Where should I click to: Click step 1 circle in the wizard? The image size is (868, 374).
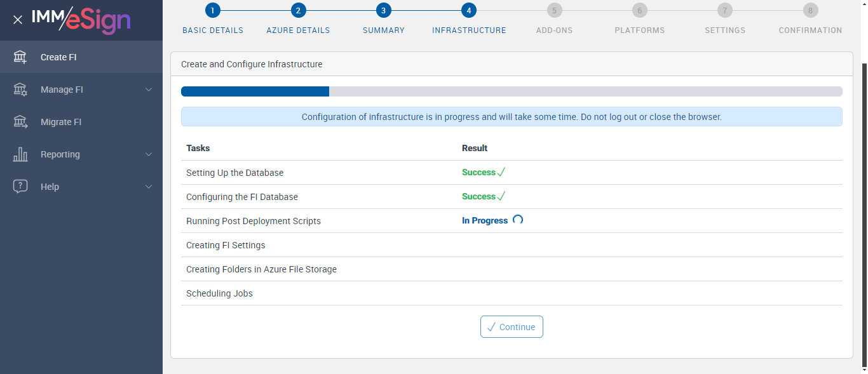tap(212, 10)
